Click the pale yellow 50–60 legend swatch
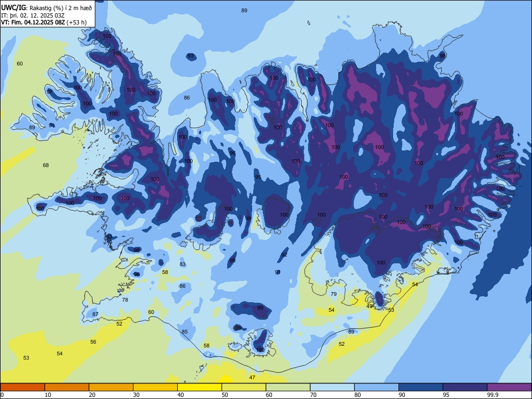 (x=244, y=387)
